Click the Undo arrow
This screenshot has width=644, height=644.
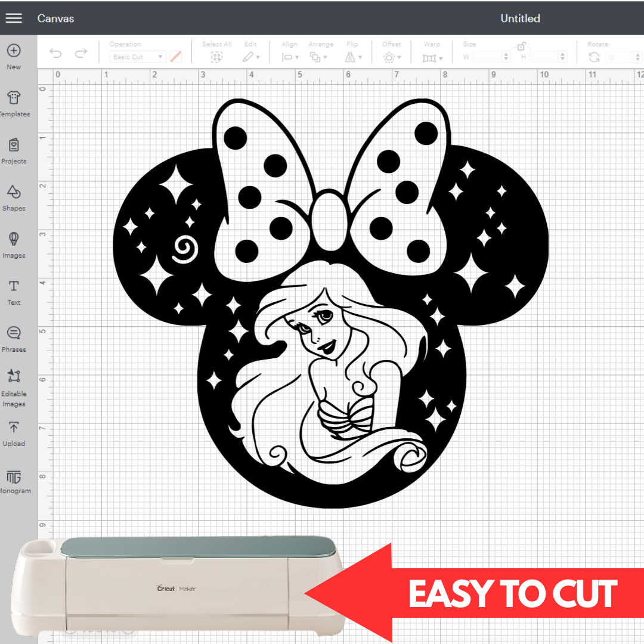pyautogui.click(x=55, y=54)
